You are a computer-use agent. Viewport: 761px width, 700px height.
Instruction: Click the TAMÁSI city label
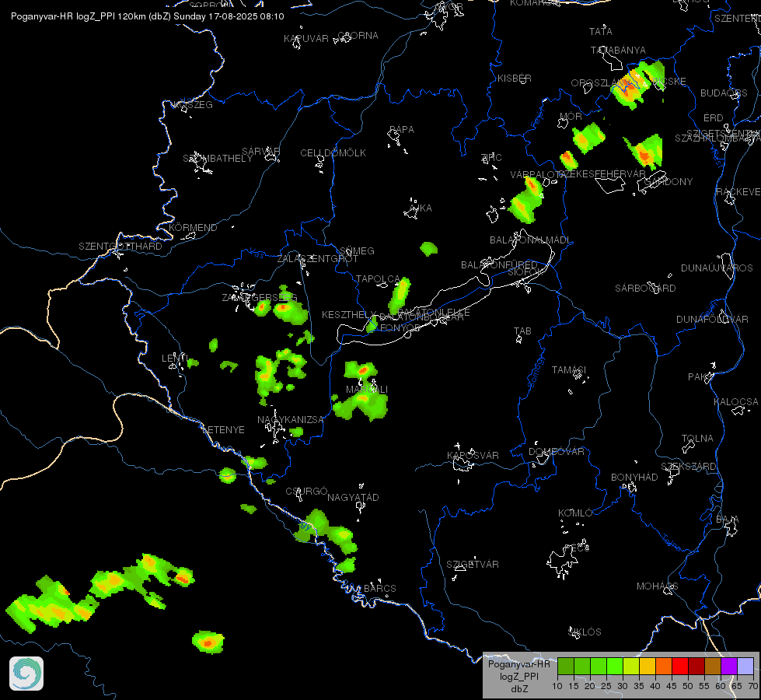569,370
